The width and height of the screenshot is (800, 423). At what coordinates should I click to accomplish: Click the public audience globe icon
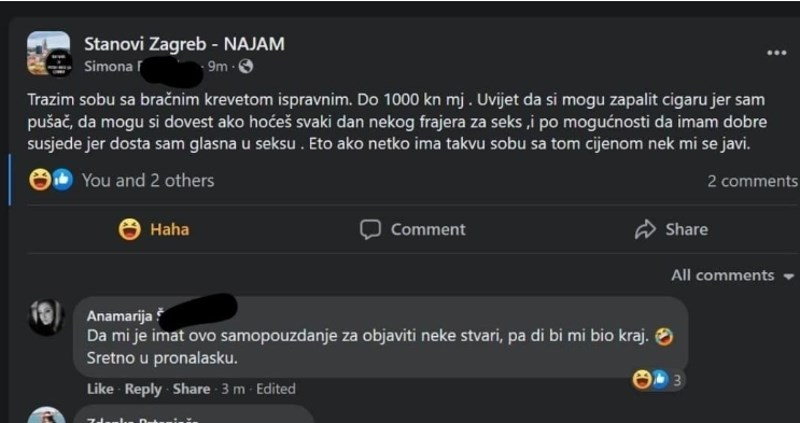coord(246,67)
